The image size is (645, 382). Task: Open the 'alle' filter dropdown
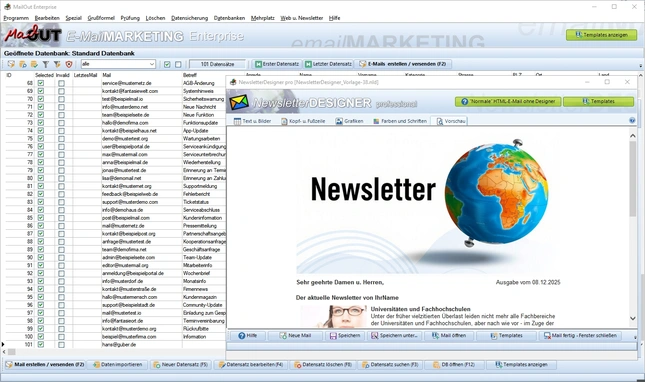(x=151, y=64)
